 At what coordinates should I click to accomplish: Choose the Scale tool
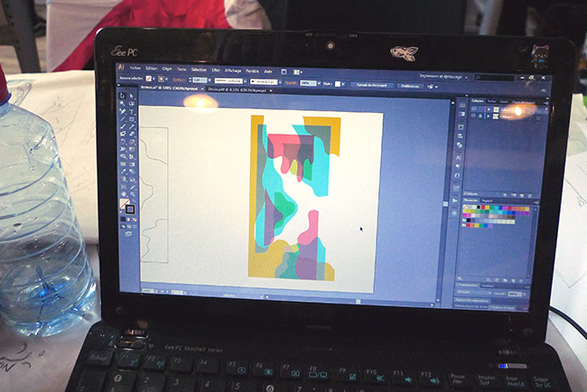(x=132, y=141)
